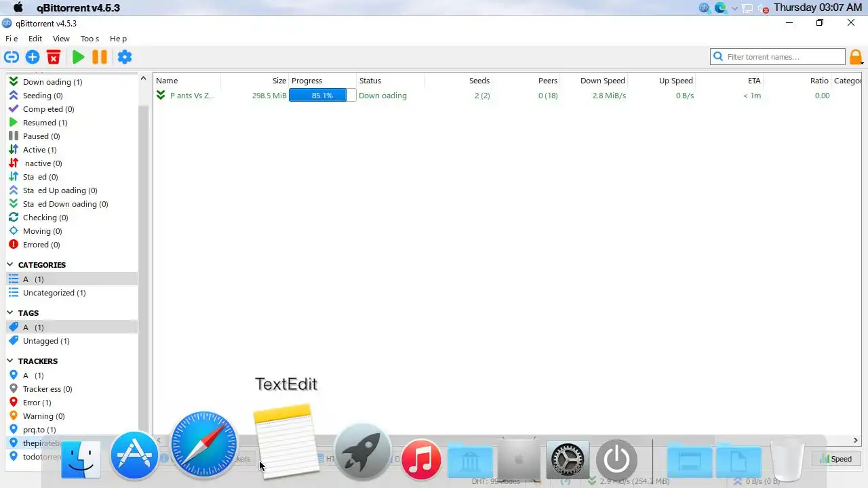Collapse the TAGS section

tap(10, 313)
